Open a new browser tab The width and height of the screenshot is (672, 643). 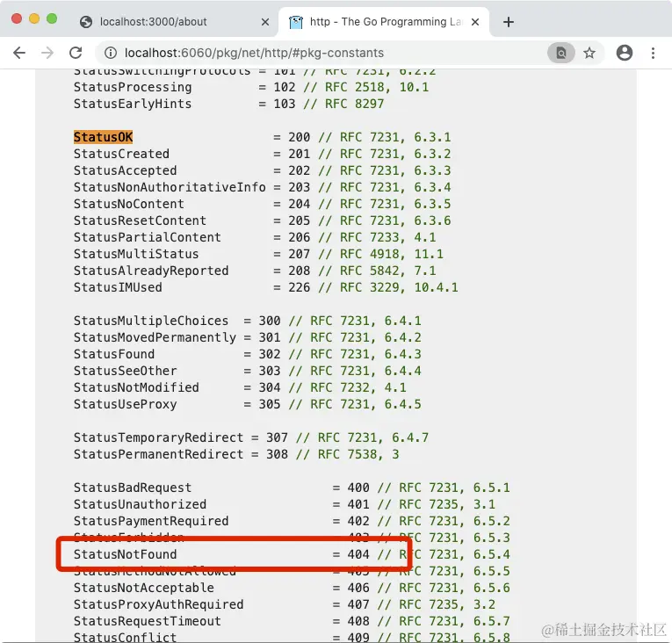coord(509,22)
